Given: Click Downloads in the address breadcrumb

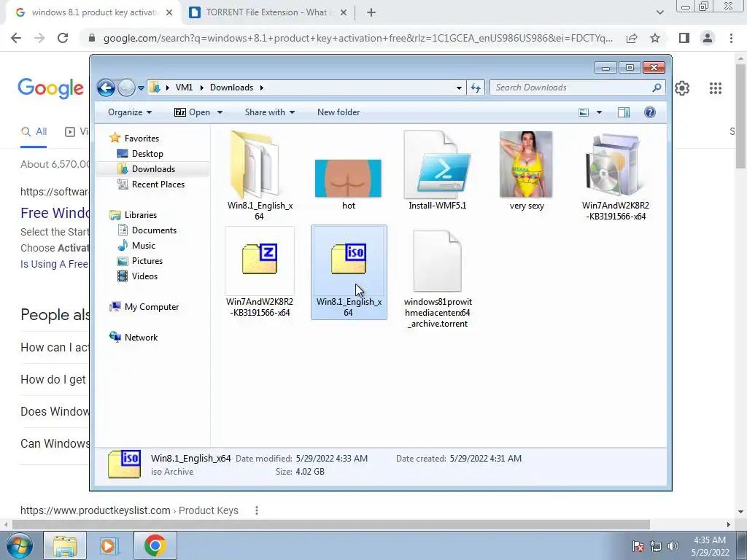Looking at the screenshot, I should tap(231, 87).
